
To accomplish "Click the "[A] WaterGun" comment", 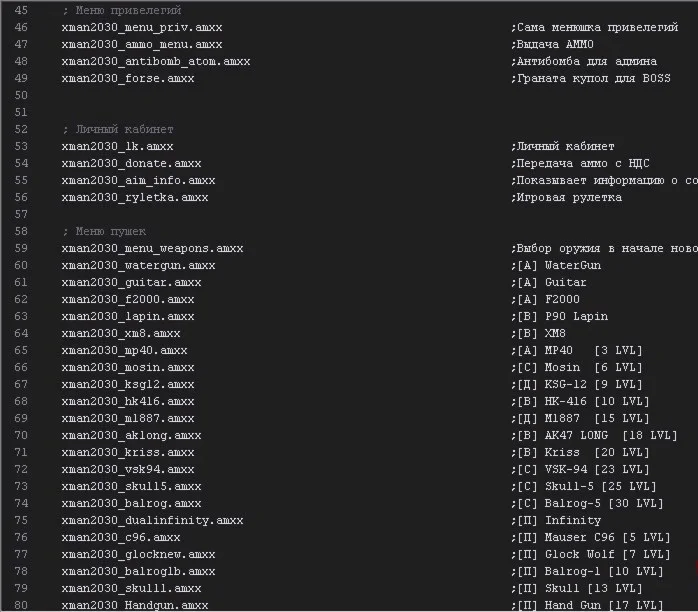I will [x=571, y=265].
